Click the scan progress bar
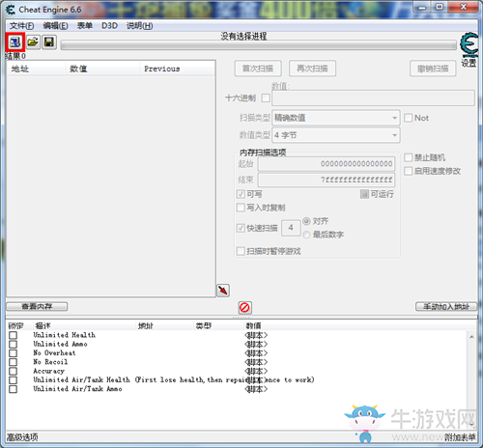This screenshot has height=448, width=483. 259,45
